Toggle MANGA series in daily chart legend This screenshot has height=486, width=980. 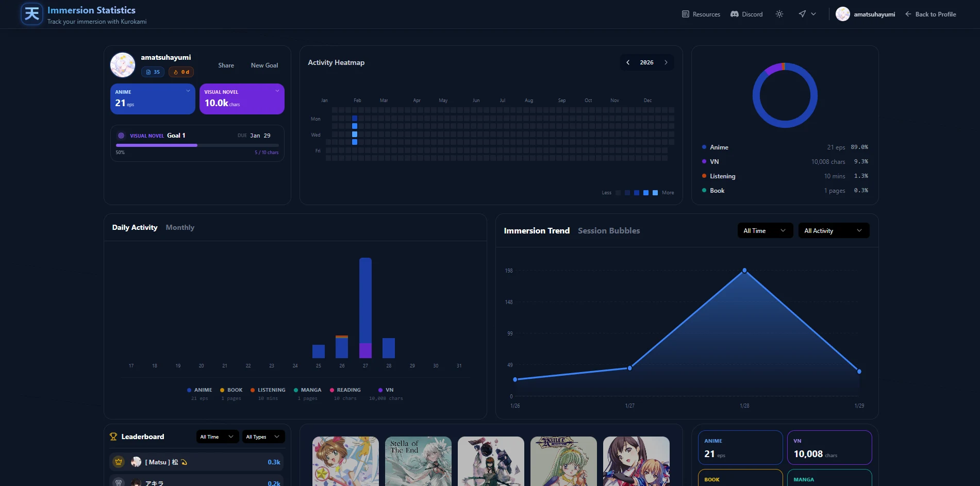[x=307, y=390]
